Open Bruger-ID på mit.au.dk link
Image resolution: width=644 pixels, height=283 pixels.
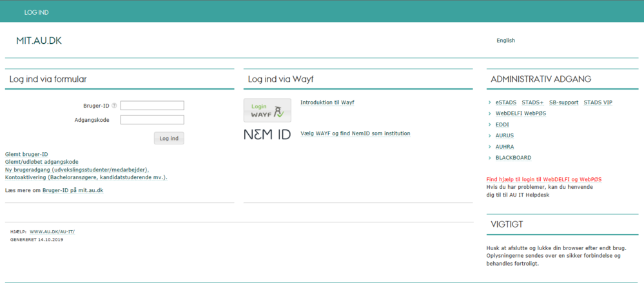tap(73, 191)
